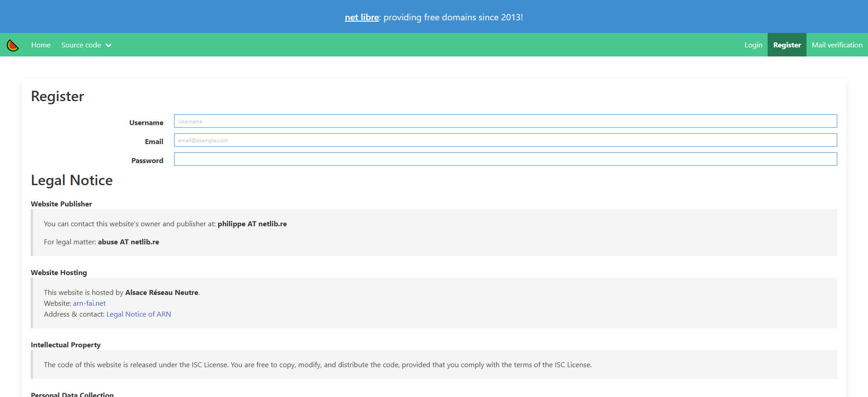This screenshot has width=868, height=397.
Task: Click the watermelon logo icon
Action: (x=13, y=45)
